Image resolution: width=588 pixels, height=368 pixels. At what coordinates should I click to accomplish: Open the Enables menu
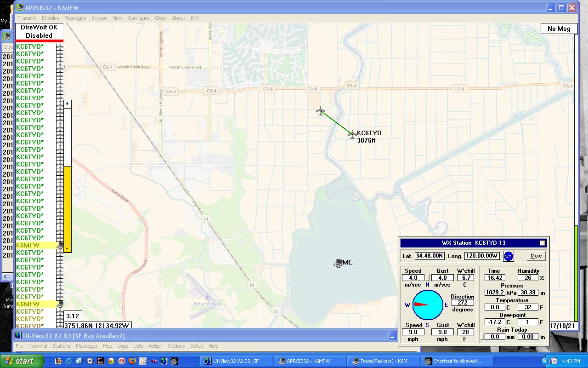(50, 18)
